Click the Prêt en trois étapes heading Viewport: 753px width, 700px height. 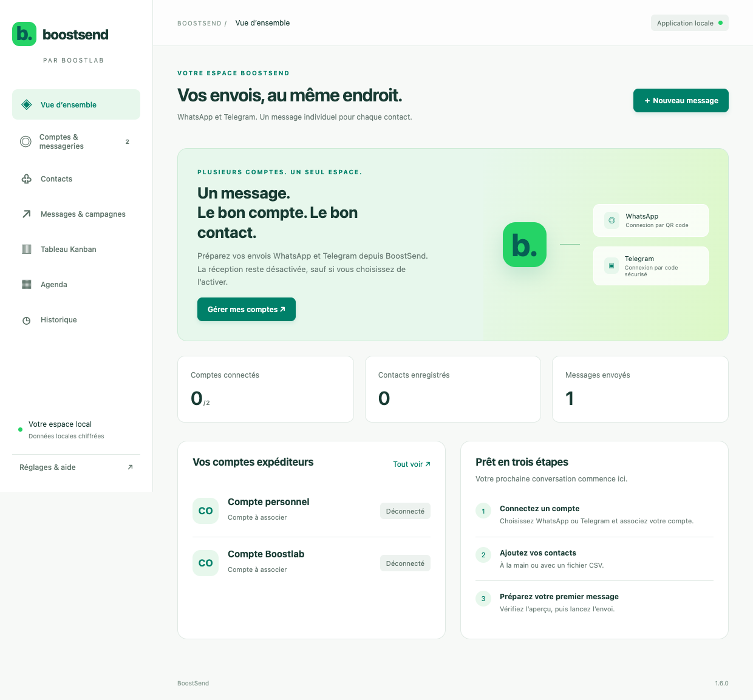522,462
